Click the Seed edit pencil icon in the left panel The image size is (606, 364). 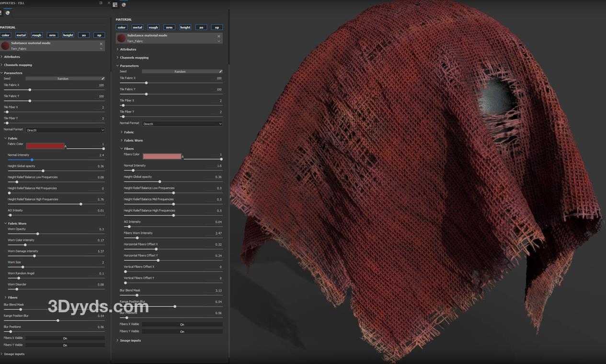(x=103, y=79)
